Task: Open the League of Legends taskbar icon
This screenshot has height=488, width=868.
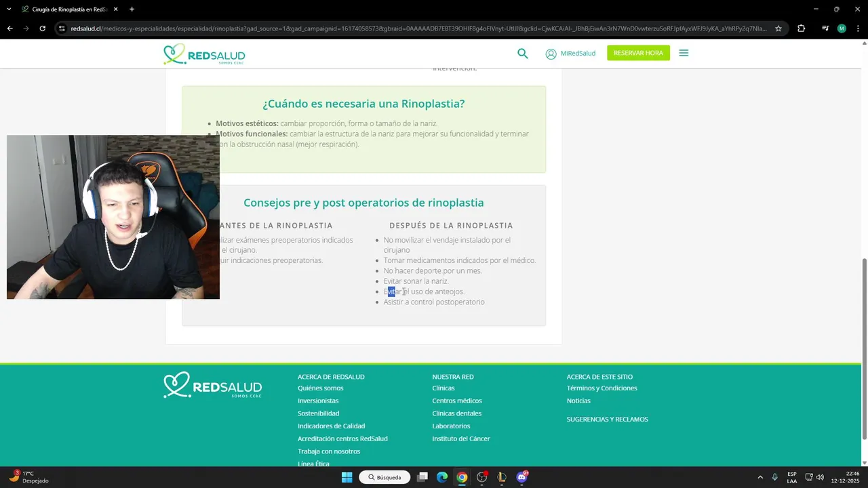Action: 502,477
